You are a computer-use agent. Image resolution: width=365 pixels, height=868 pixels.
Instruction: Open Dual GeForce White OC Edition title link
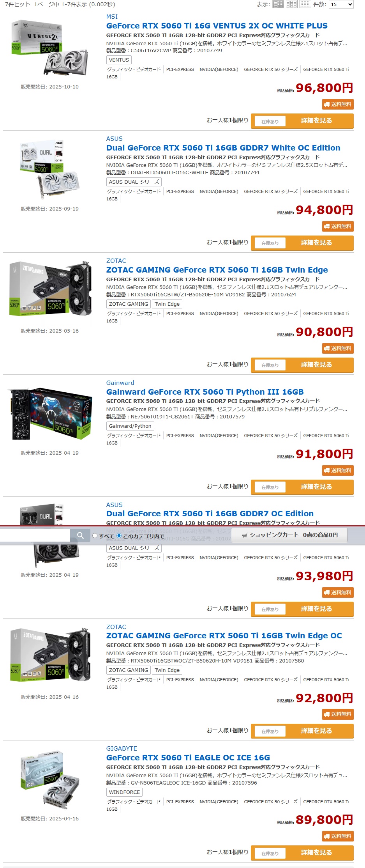pyautogui.click(x=223, y=148)
